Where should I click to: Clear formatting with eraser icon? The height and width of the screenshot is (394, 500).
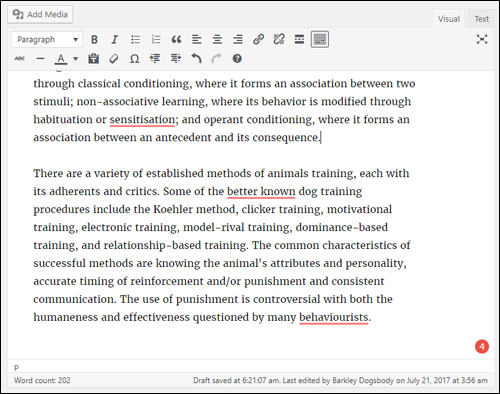pyautogui.click(x=114, y=59)
